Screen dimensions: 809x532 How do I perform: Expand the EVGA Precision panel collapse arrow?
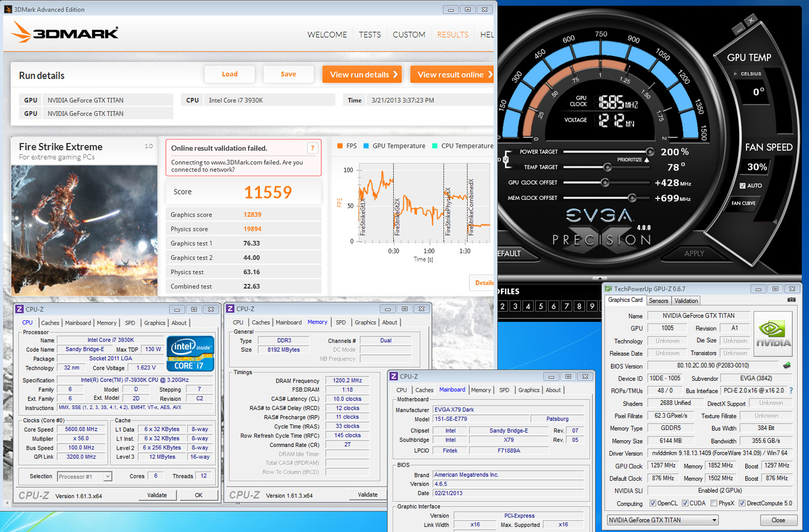(x=600, y=278)
